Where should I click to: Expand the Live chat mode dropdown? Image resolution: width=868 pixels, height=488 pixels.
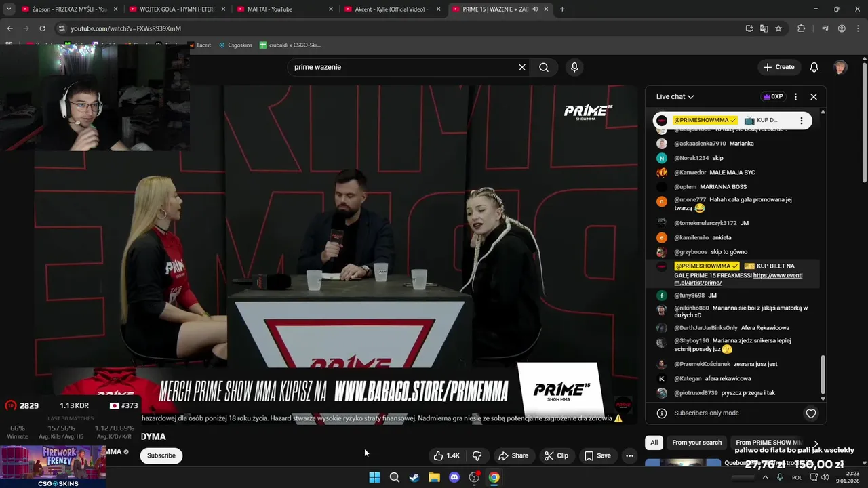pyautogui.click(x=675, y=97)
